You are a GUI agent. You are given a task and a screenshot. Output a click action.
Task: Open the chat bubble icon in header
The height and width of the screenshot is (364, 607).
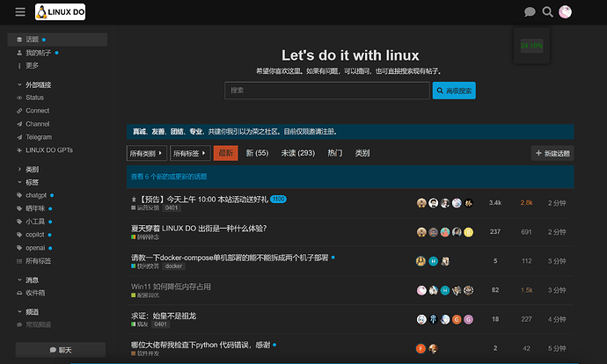(530, 12)
